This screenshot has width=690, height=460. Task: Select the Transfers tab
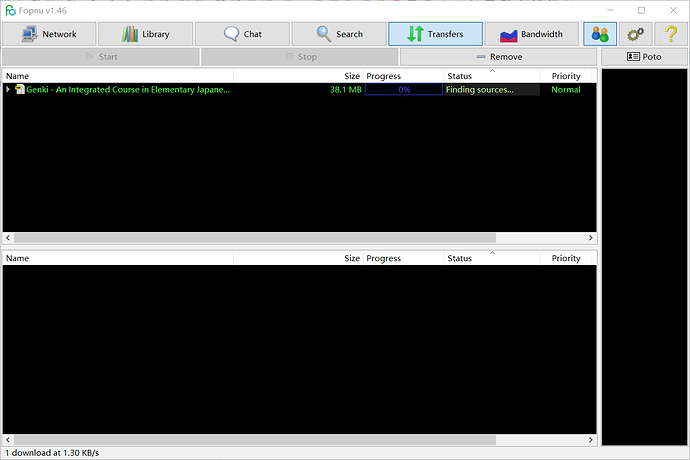coord(435,34)
